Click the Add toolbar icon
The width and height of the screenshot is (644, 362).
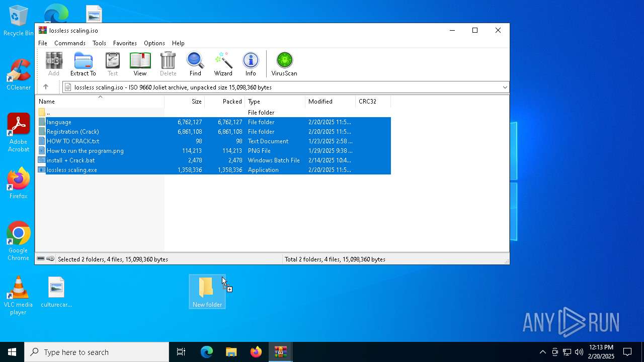pyautogui.click(x=54, y=64)
